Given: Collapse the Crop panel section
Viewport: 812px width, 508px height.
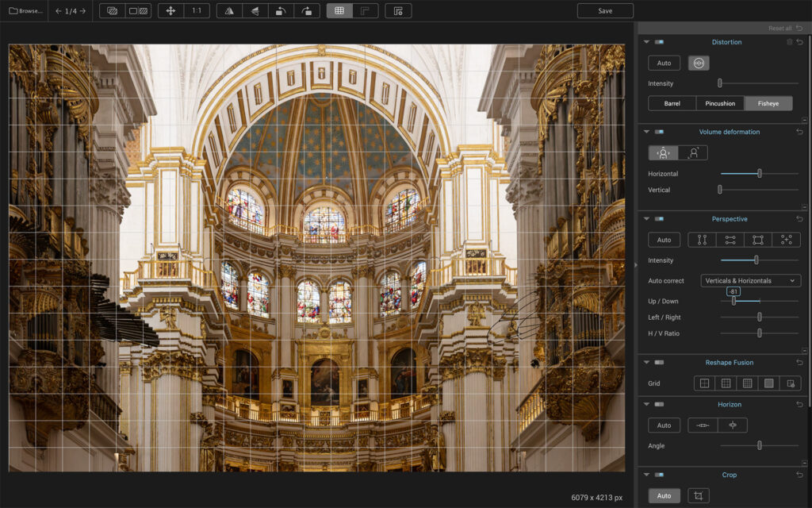Looking at the screenshot, I should click(646, 475).
